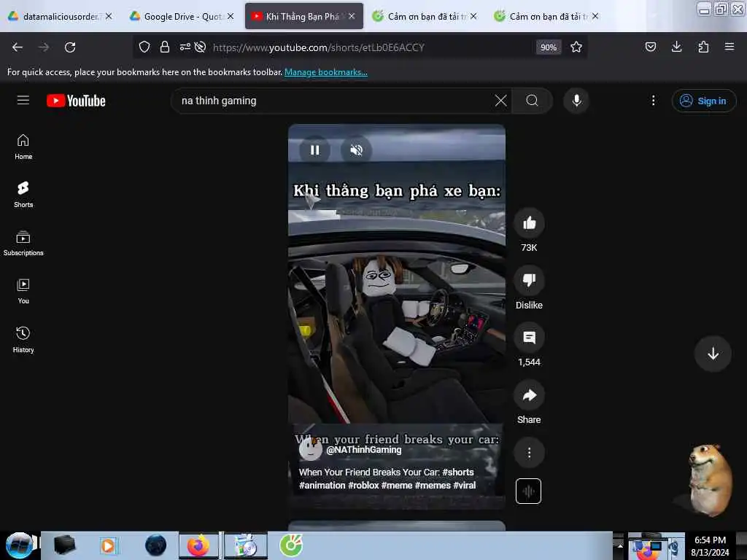View site security lock information
747x560 pixels.
(x=165, y=47)
